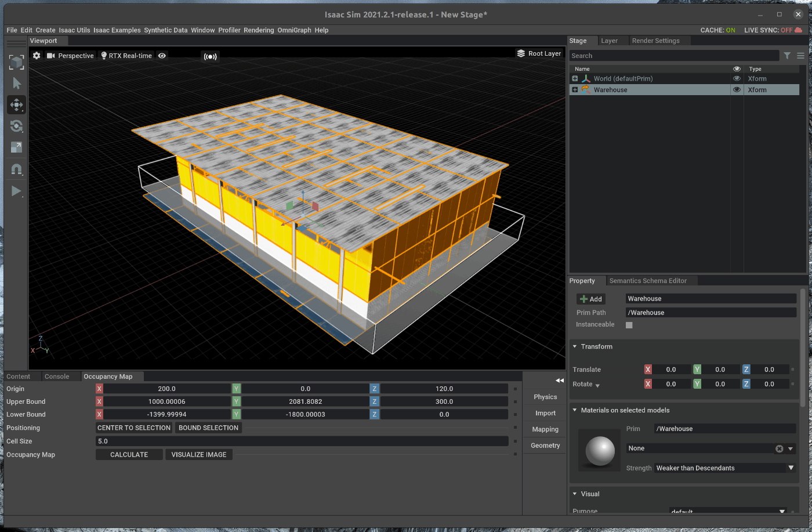
Task: Choose the Select arrow tool
Action: pyautogui.click(x=16, y=84)
